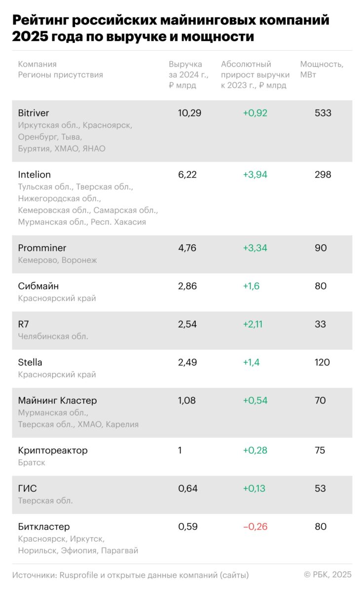Click the Rusprofile sources footnote

tap(131, 575)
